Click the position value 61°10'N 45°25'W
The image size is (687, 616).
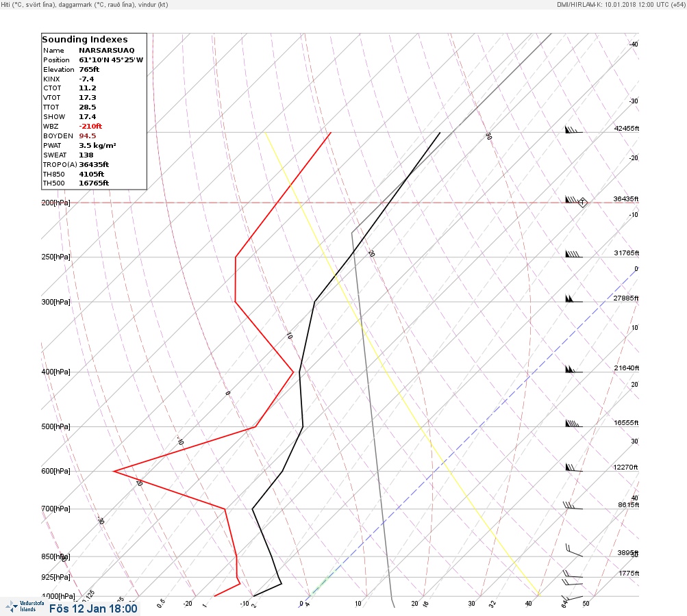pyautogui.click(x=111, y=60)
